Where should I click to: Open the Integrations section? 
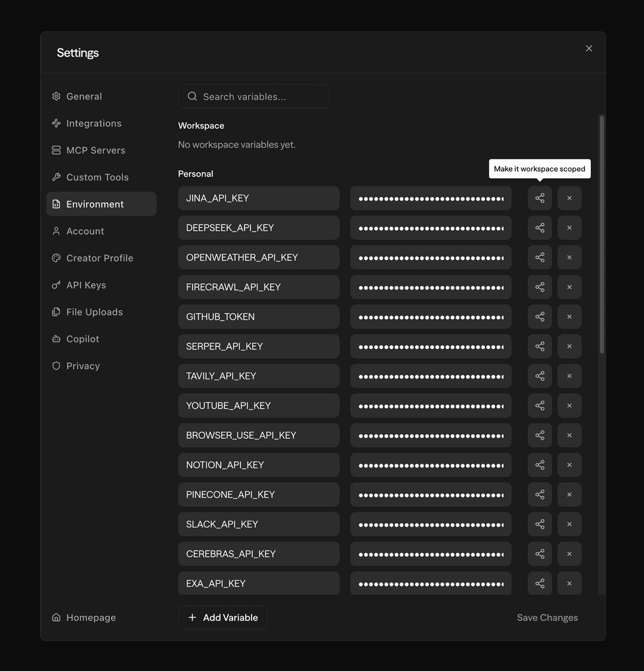[x=93, y=123]
